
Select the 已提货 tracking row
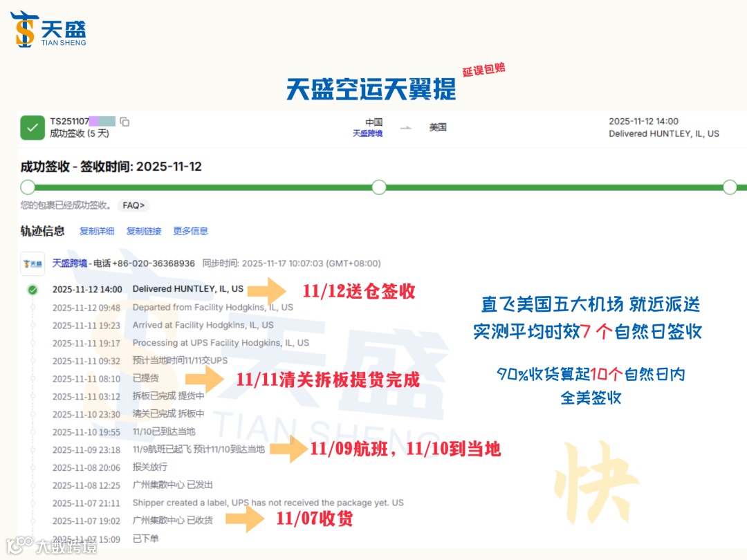(x=106, y=379)
